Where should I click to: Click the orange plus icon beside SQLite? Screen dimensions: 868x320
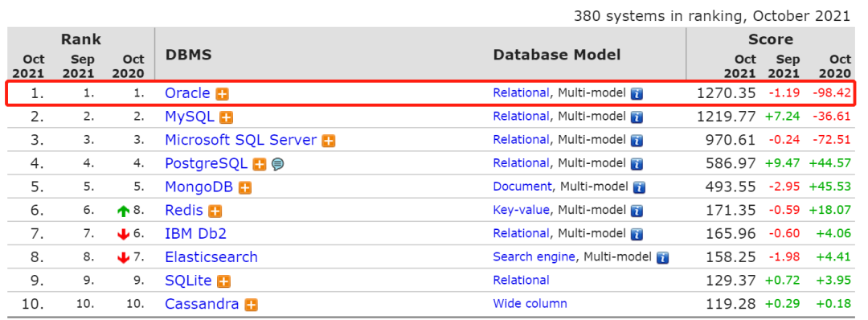223,281
